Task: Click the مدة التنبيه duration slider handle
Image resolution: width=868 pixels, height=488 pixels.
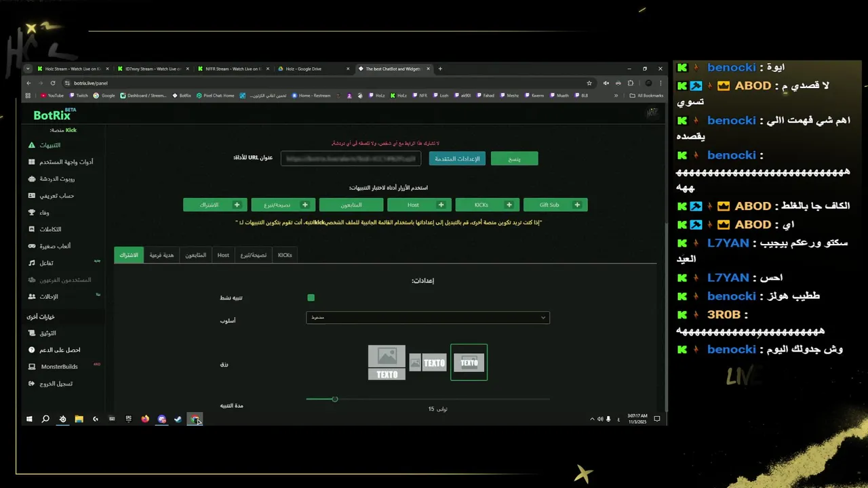Action: point(334,399)
